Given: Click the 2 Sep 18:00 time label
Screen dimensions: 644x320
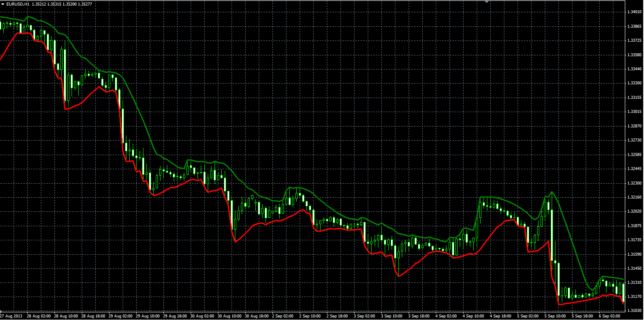Looking at the screenshot, I should coord(337,317).
